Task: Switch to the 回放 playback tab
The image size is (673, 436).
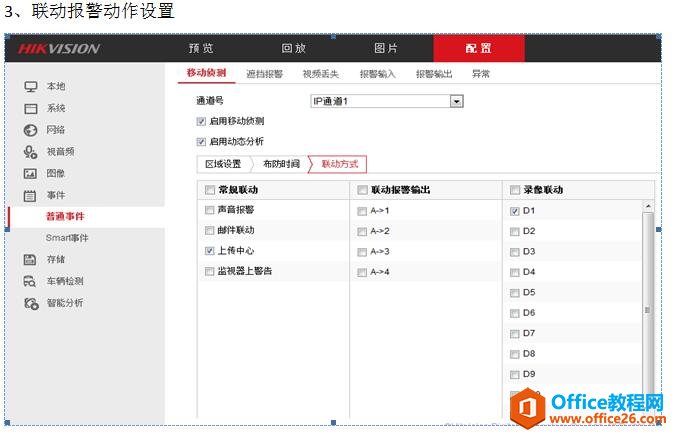Action: pos(293,48)
